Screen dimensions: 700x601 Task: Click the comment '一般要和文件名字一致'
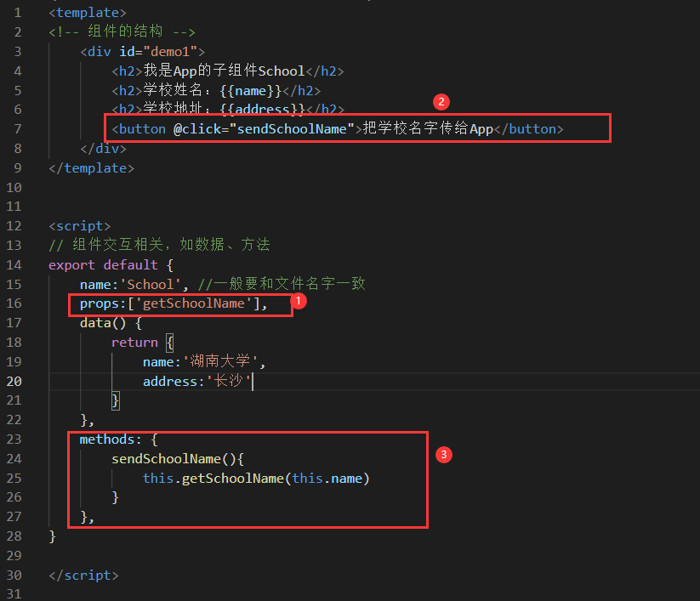[289, 284]
